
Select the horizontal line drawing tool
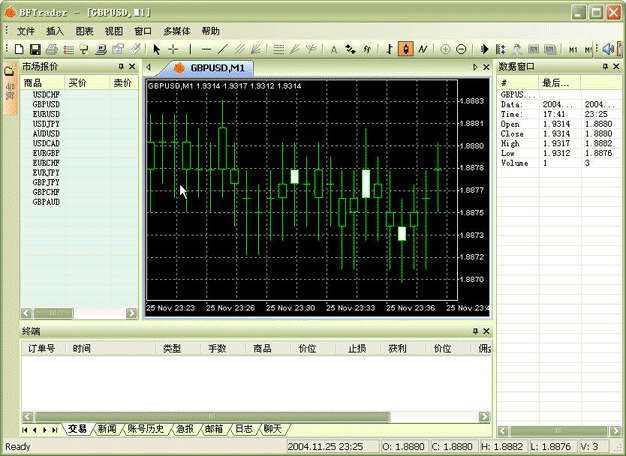pos(206,50)
